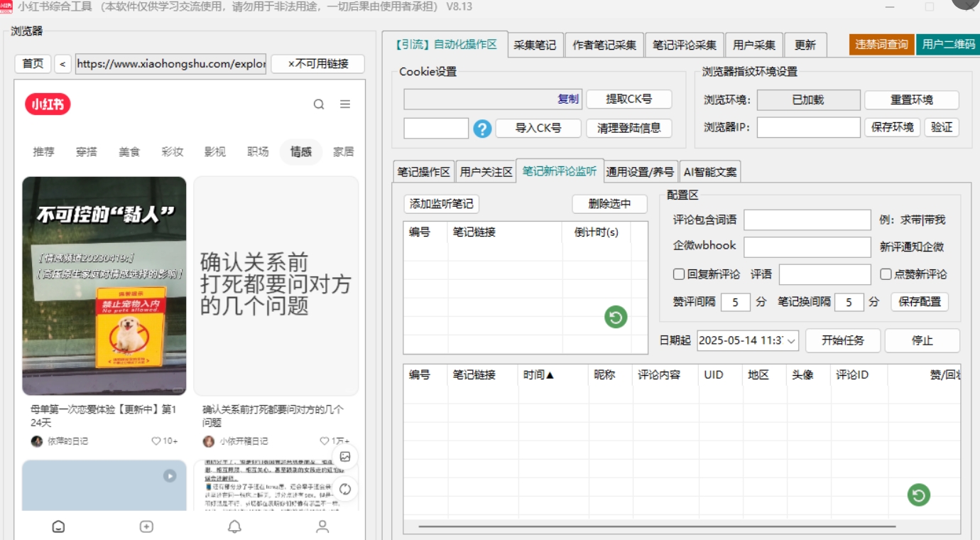Click the 评论包含词语 input field
Image resolution: width=980 pixels, height=540 pixels.
[807, 220]
